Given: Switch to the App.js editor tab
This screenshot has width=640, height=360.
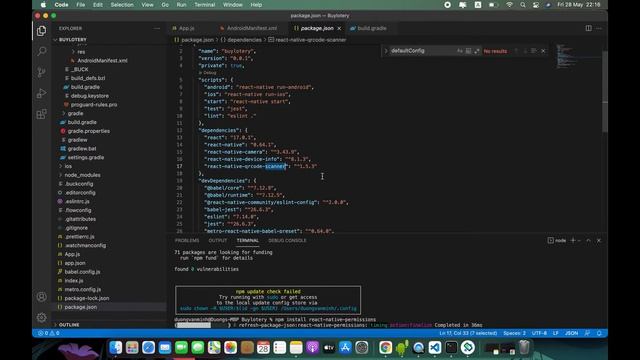Looking at the screenshot, I should 186,29.
